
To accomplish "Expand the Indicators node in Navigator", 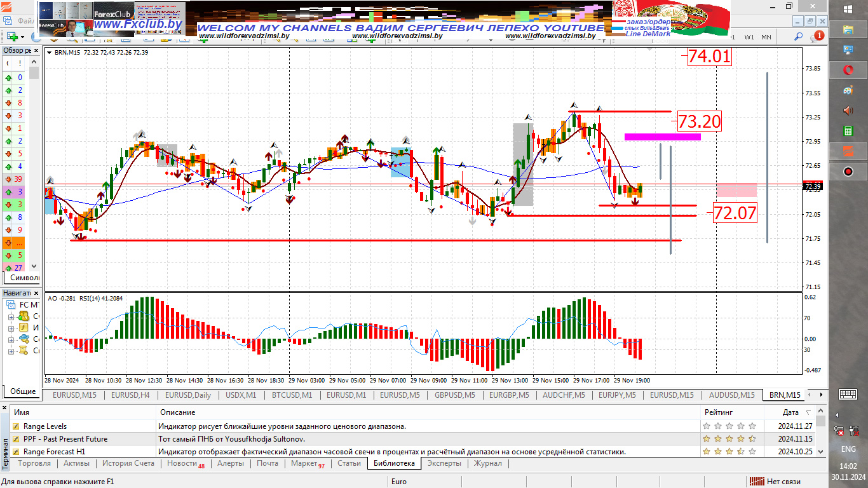I will 11,328.
